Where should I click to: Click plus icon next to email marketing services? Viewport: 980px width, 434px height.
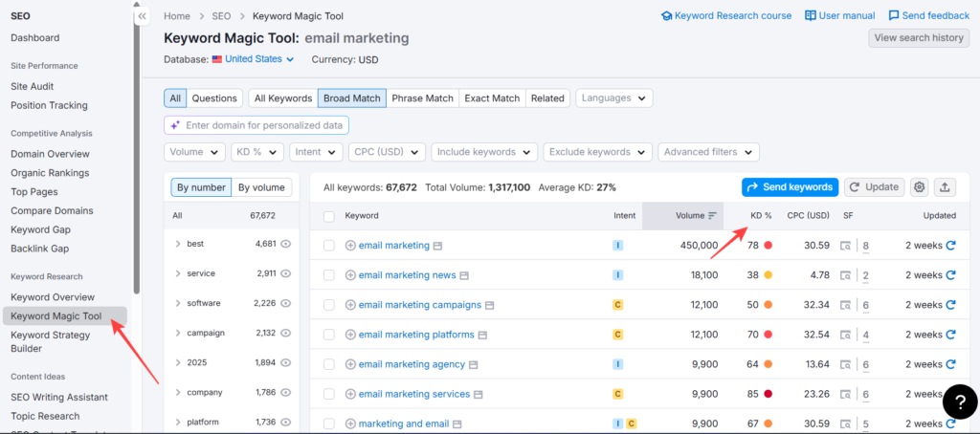[x=350, y=395]
